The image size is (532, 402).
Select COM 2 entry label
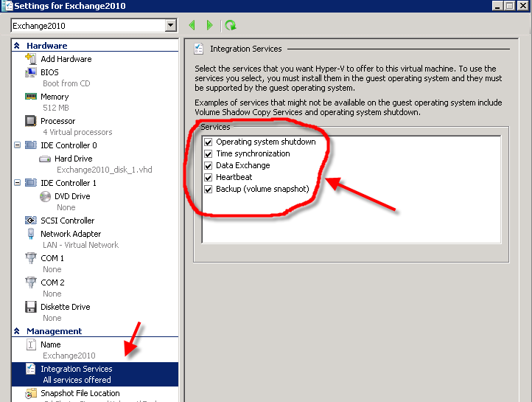pos(52,283)
